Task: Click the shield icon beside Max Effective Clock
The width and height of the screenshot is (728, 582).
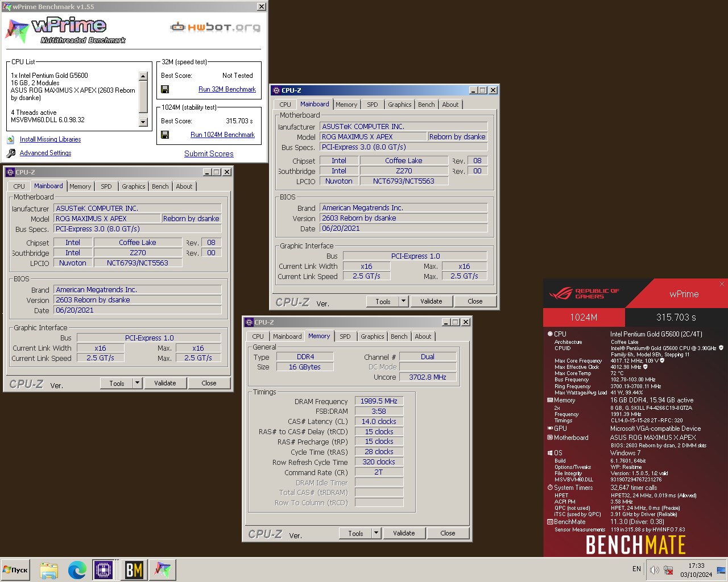Action: (x=645, y=367)
